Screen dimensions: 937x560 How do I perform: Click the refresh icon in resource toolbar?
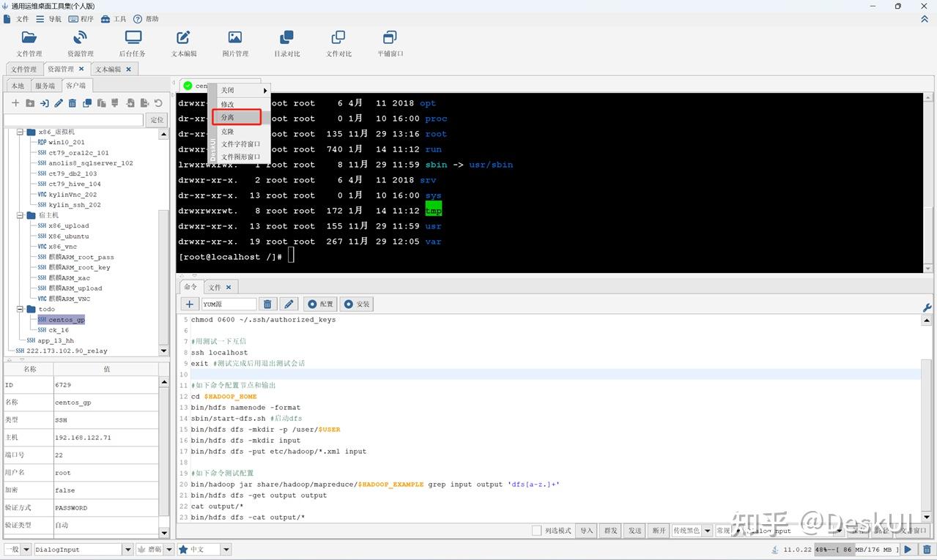tap(158, 103)
